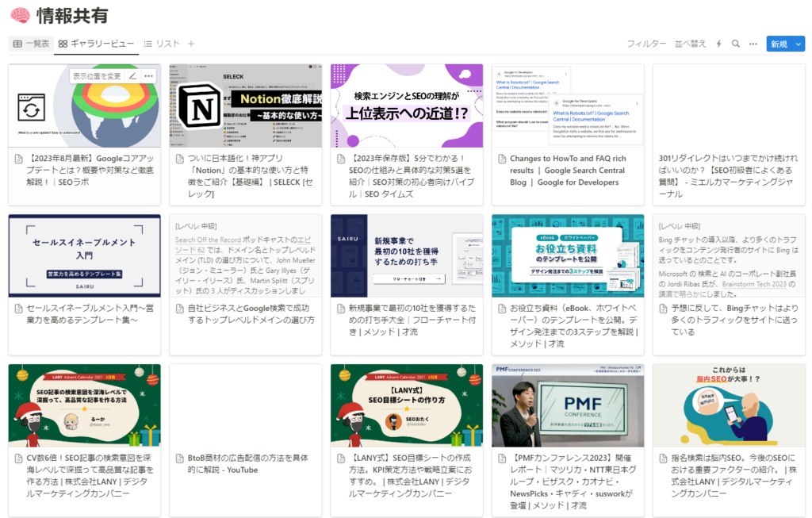
Task: Click the brain emoji page icon
Action: click(x=20, y=16)
